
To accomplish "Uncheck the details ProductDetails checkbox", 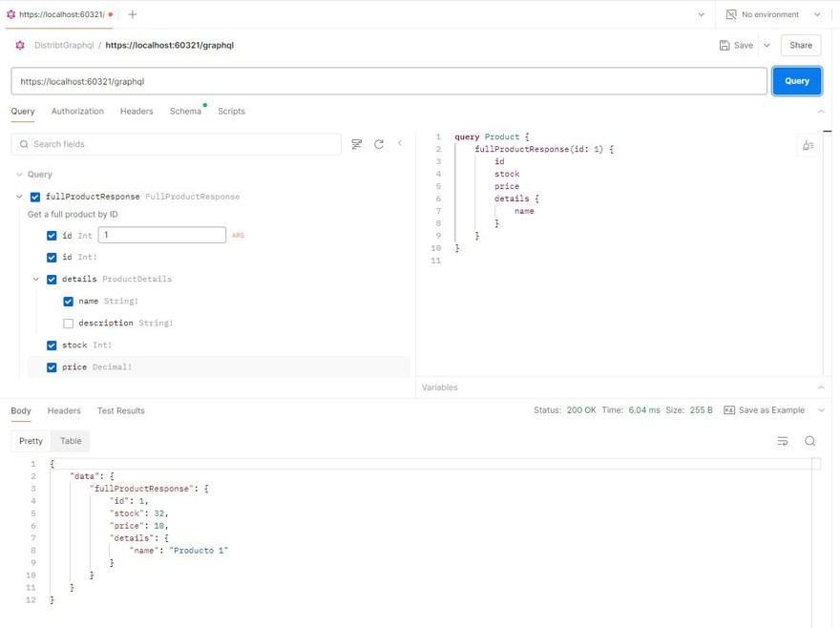I will [x=52, y=280].
